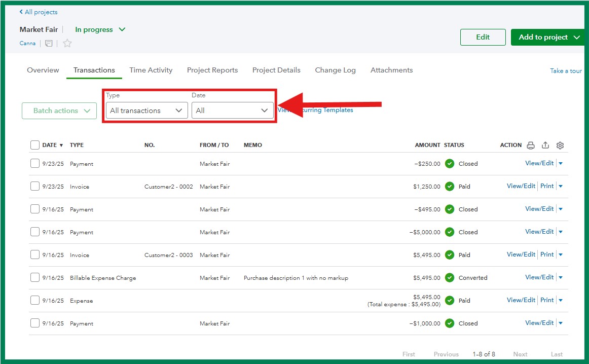Click Print link for Customer2 - 0003 invoice
Image resolution: width=589 pixels, height=364 pixels.
pyautogui.click(x=547, y=254)
